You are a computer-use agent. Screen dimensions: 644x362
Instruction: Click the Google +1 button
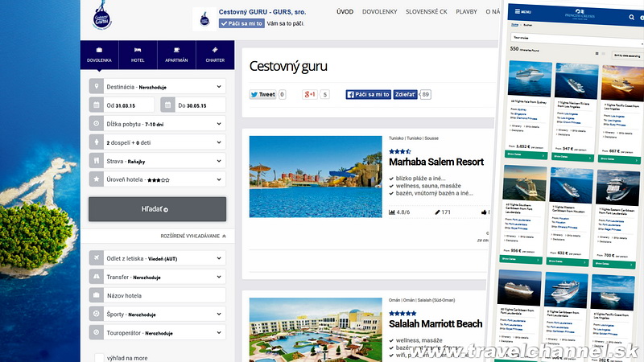310,94
